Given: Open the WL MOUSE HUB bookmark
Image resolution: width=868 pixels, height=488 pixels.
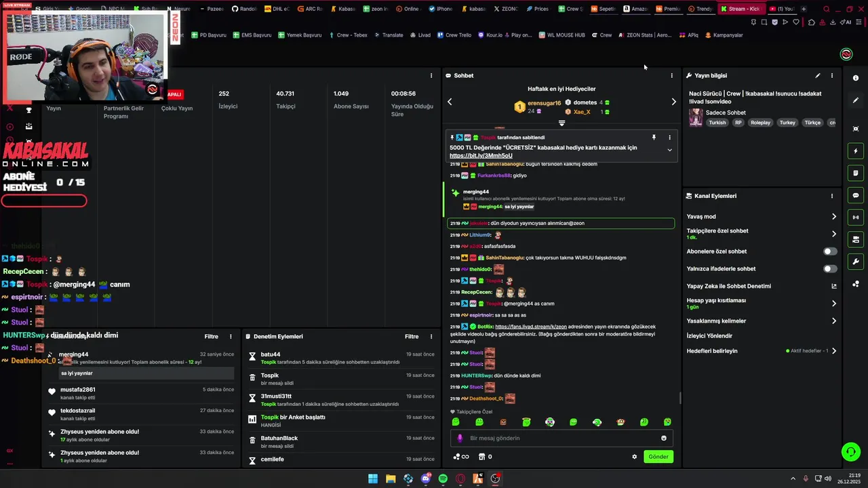Looking at the screenshot, I should pyautogui.click(x=561, y=35).
